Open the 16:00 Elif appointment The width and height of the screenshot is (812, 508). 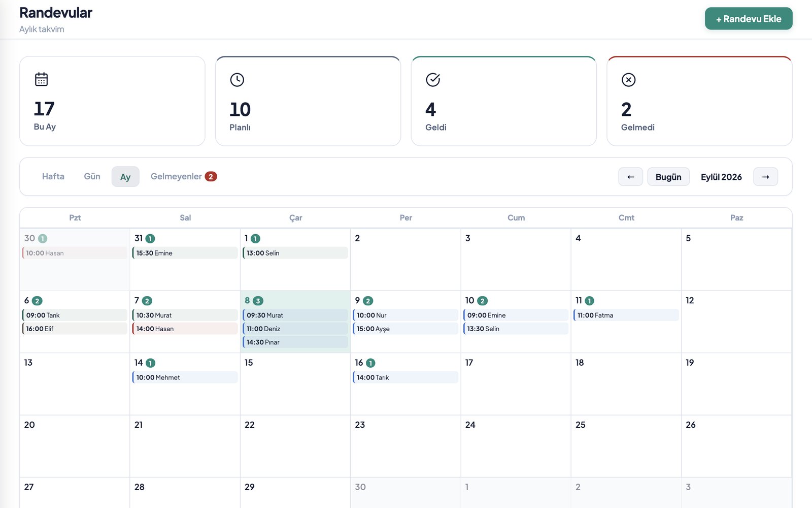pos(75,329)
